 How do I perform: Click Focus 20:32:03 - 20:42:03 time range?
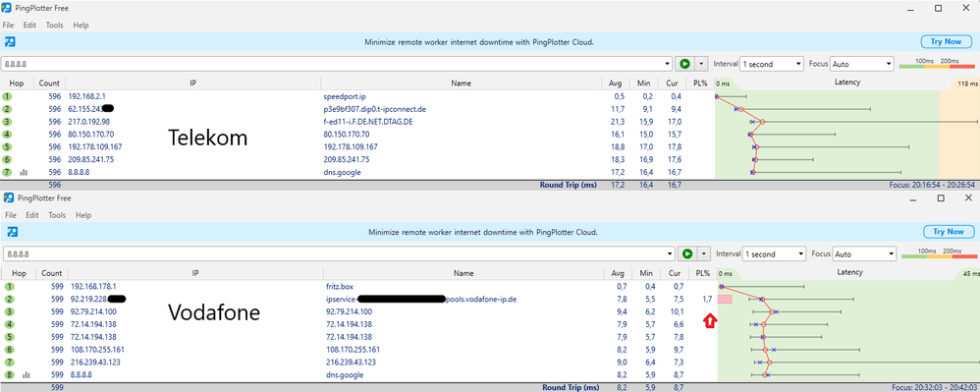pyautogui.click(x=936, y=388)
